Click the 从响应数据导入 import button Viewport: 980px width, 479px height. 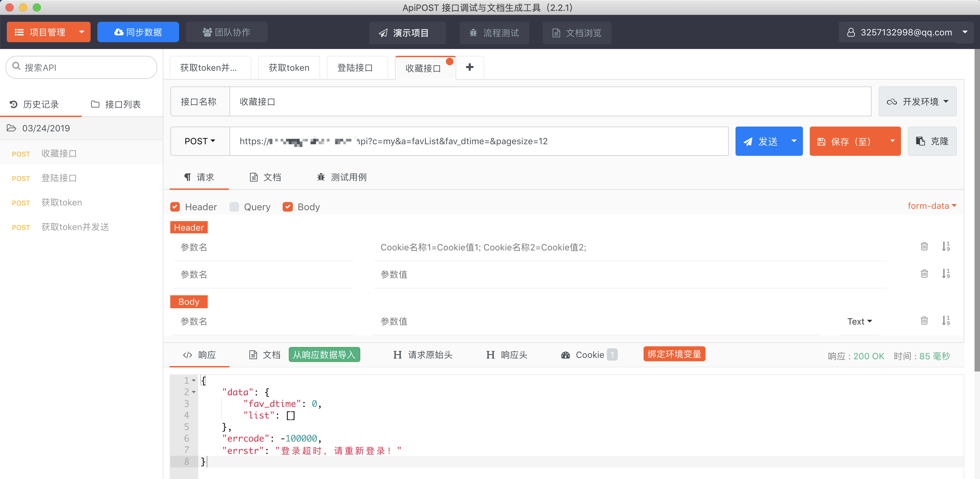click(x=324, y=355)
